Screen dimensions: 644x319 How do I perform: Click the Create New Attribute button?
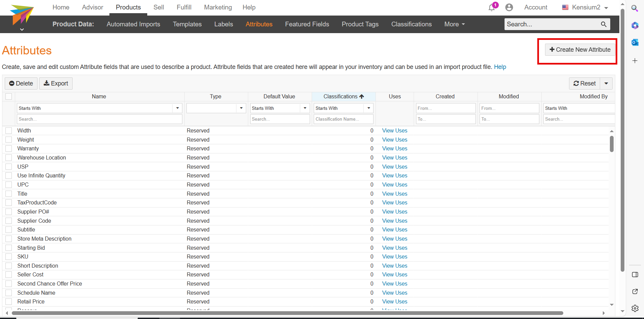pyautogui.click(x=579, y=49)
